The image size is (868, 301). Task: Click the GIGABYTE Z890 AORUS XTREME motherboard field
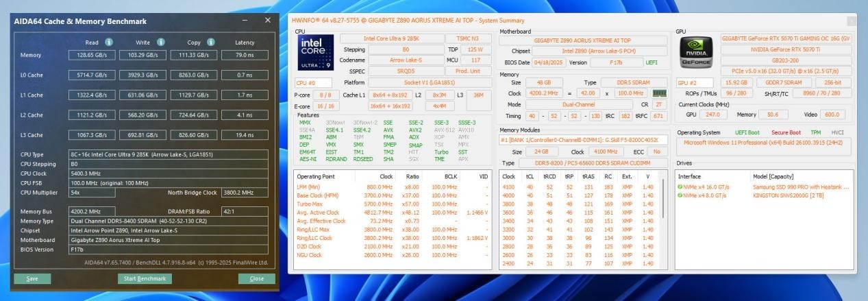click(x=582, y=40)
